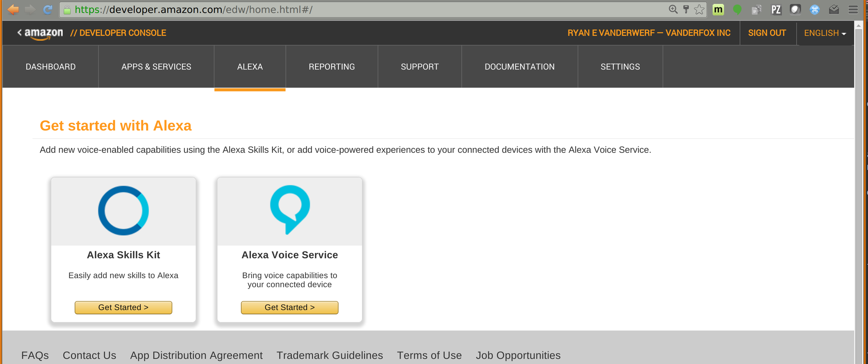Open the green 'm' extension icon

point(718,9)
